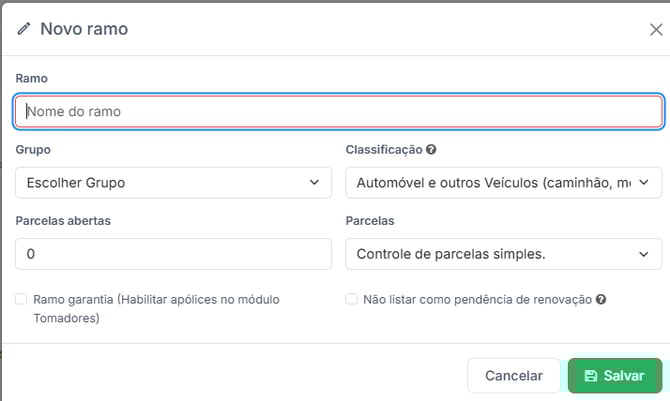Click the pencil icon beside Novo ramo
Viewport: 670px width, 401px height.
(24, 29)
